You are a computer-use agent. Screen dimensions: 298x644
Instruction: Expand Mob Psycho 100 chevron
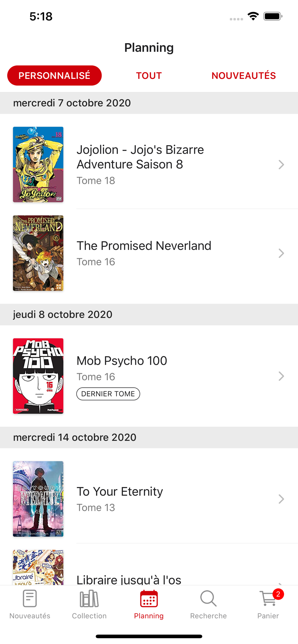[x=281, y=376]
